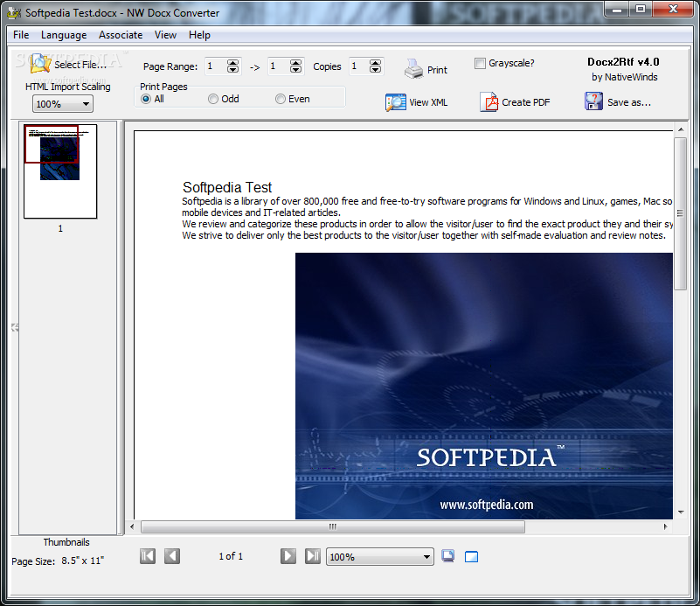This screenshot has width=700, height=606.
Task: Click the Print button label
Action: pos(437,70)
